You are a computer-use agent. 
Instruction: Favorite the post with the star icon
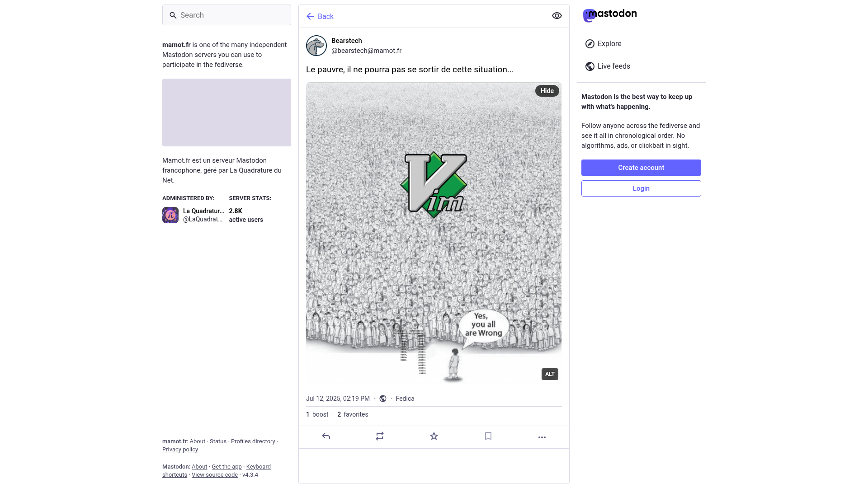click(434, 436)
